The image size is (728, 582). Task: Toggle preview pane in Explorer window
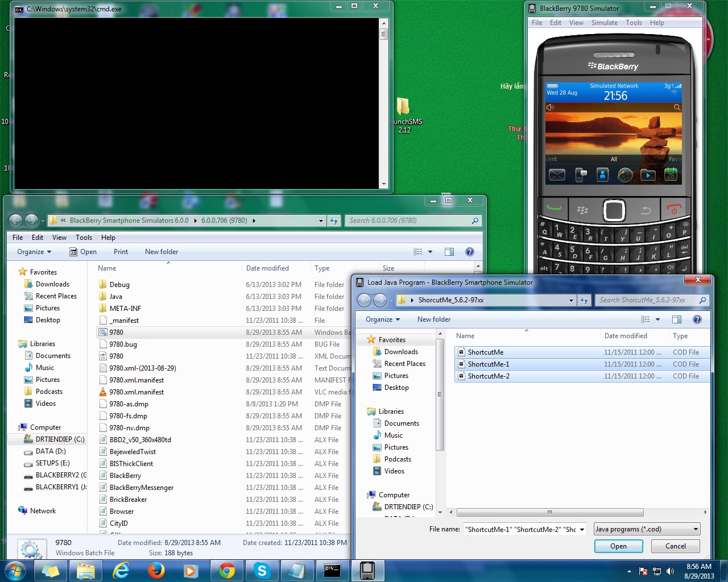(449, 252)
